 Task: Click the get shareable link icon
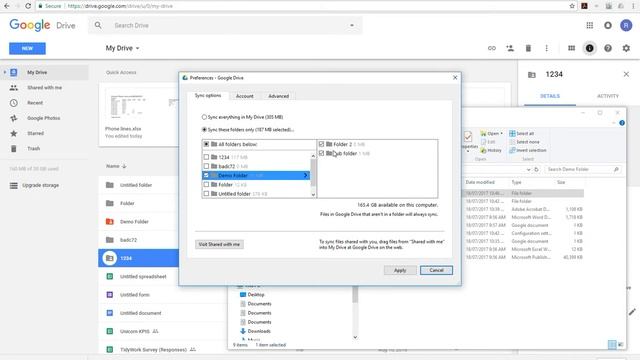492,48
